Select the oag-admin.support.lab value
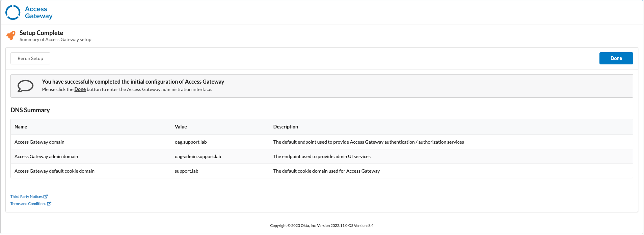 click(x=198, y=156)
